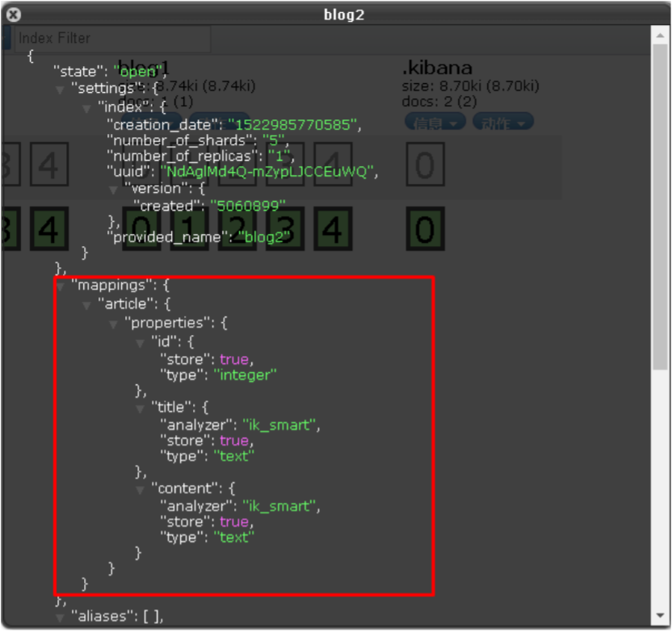Select the creation_date value 1522985770585

pos(292,124)
